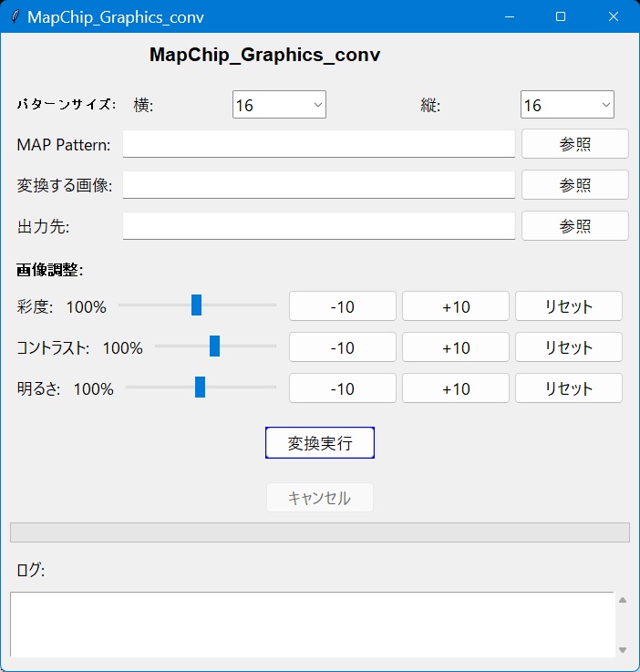The width and height of the screenshot is (640, 672).
Task: Close the MapChip_Graphics_conv window
Action: (613, 16)
